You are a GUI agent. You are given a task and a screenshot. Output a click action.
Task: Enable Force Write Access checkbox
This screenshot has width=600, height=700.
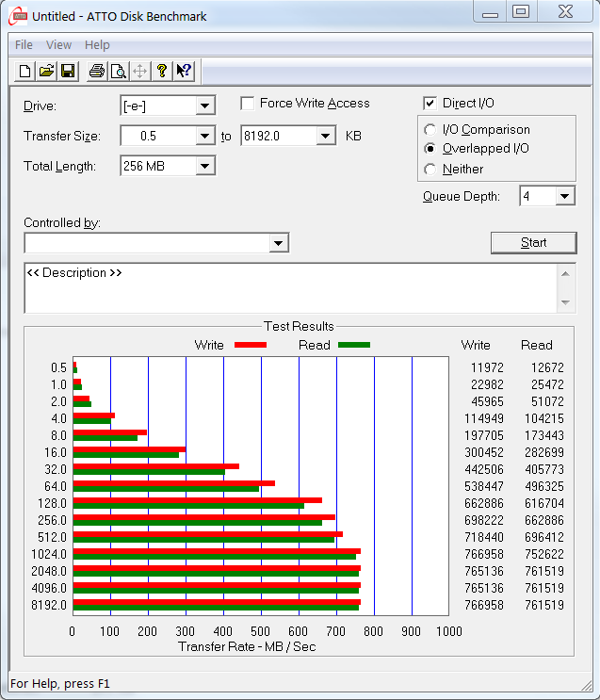click(248, 104)
